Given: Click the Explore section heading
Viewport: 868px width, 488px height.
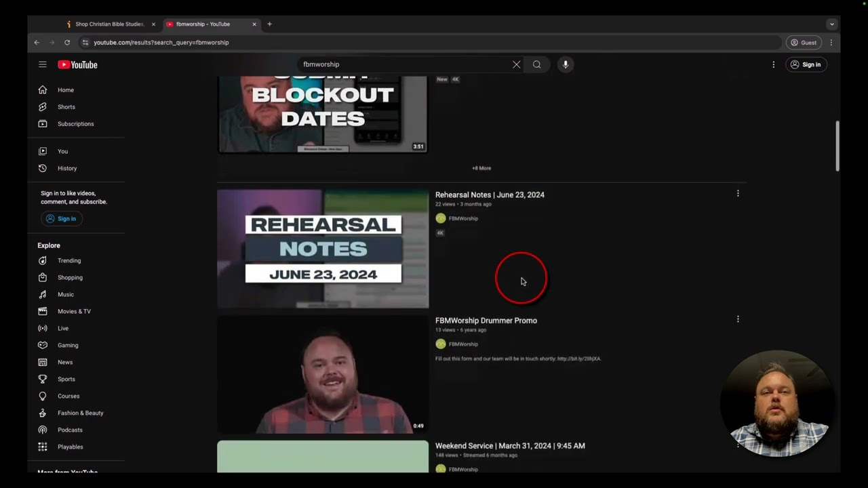Looking at the screenshot, I should click(49, 245).
